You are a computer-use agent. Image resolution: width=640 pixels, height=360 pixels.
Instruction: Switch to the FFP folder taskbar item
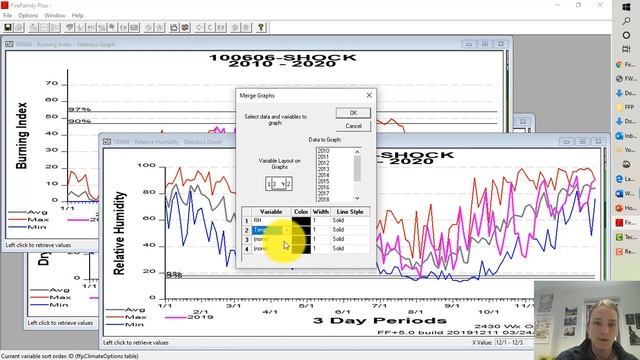625,107
